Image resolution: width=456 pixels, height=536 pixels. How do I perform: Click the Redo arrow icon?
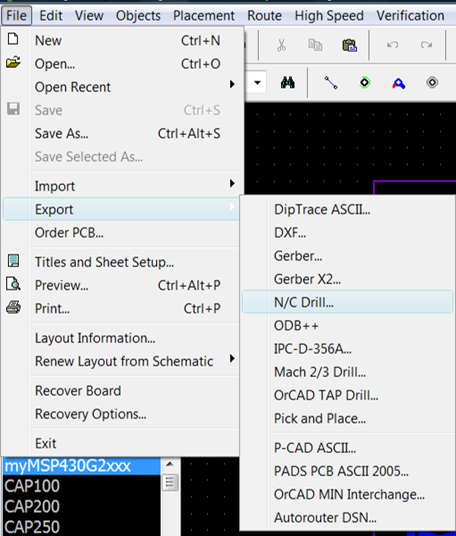pyautogui.click(x=426, y=45)
